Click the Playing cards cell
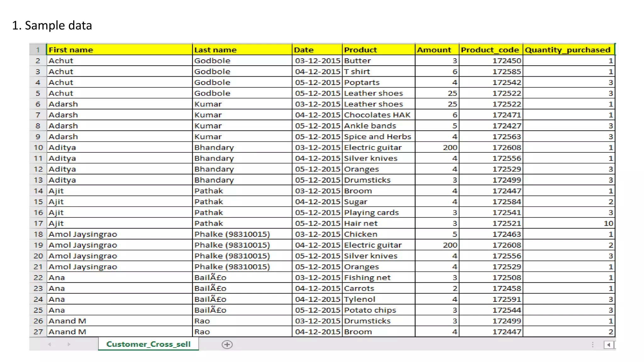This screenshot has width=644, height=362. click(x=379, y=212)
